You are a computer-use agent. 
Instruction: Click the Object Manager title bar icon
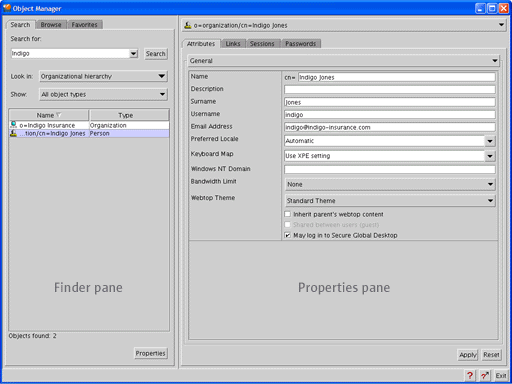pyautogui.click(x=7, y=8)
